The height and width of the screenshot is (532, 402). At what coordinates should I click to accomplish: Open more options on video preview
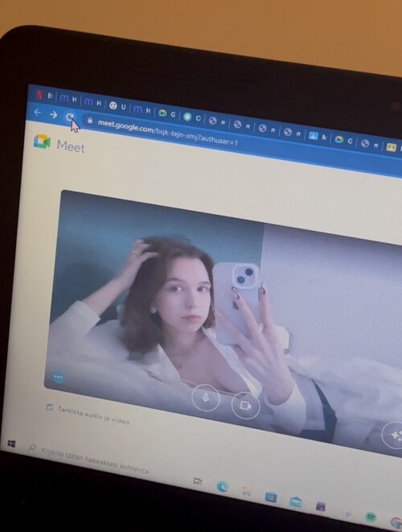tap(59, 377)
